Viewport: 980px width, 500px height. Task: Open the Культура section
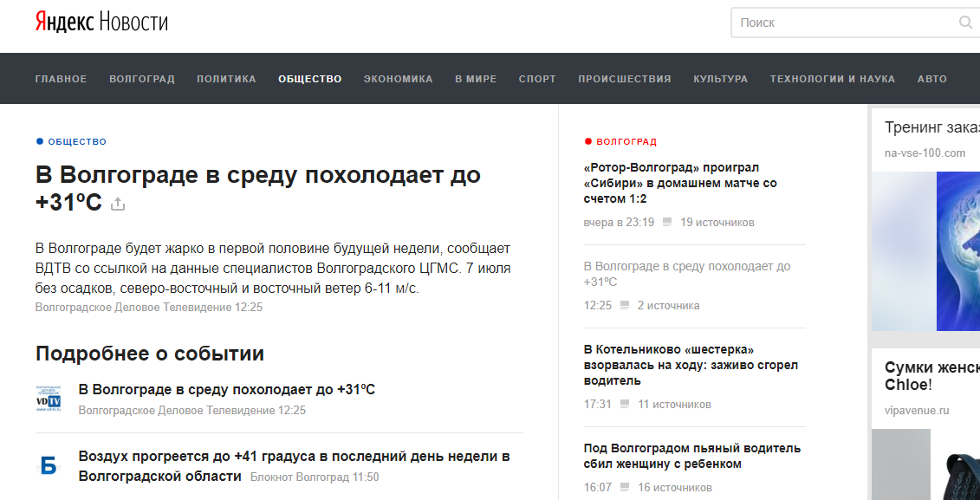click(x=721, y=79)
